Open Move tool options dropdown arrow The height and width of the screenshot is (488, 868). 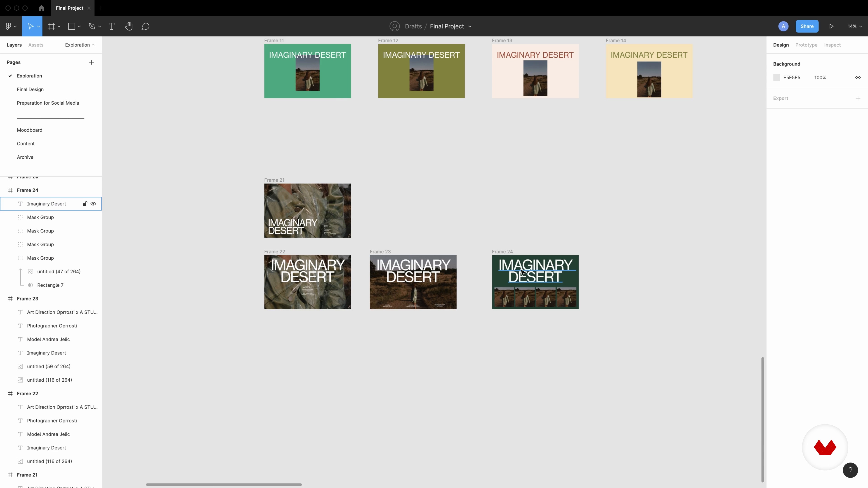tap(38, 27)
